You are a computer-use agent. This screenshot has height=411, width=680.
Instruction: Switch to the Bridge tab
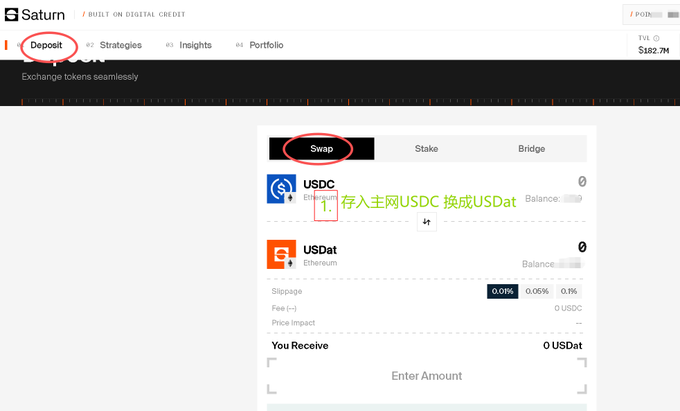pos(531,149)
